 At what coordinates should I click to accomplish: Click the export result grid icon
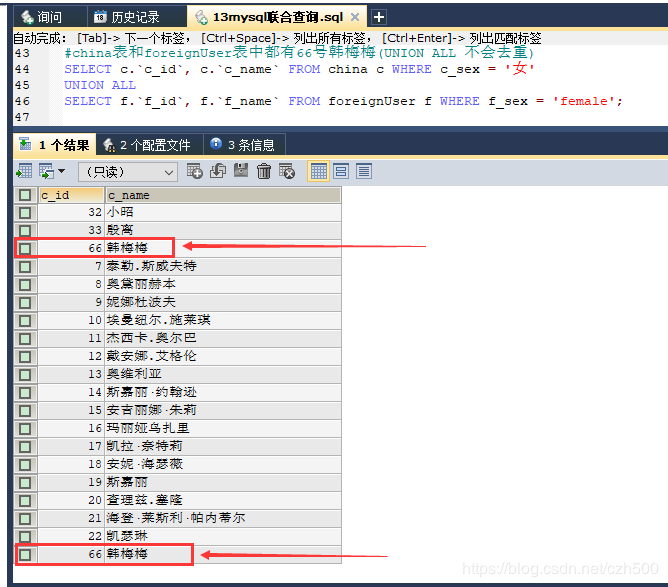24,171
